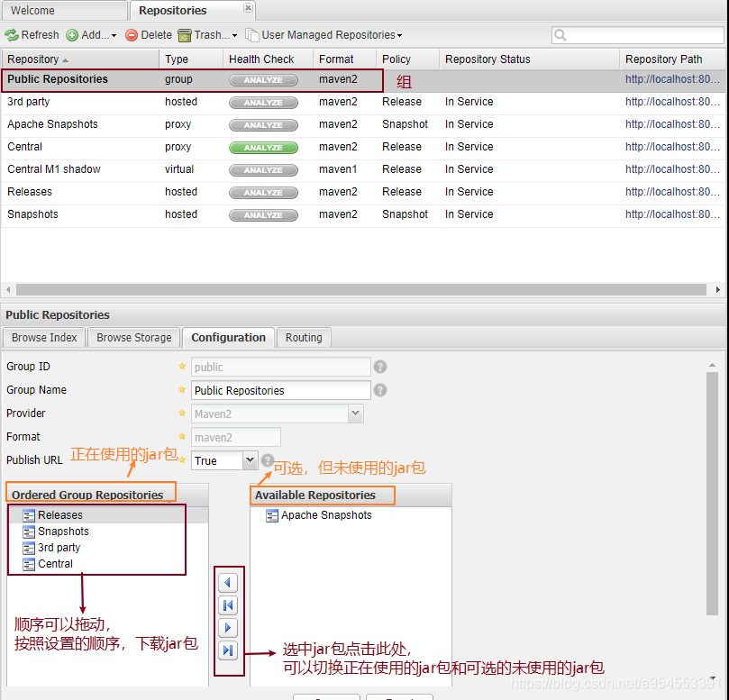Click the horizontal scrollbar right arrow
The height and width of the screenshot is (700, 729).
click(718, 289)
